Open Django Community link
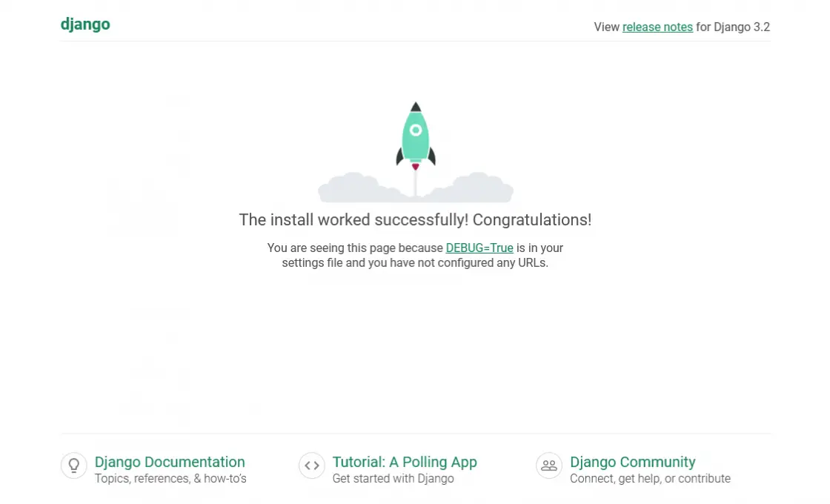This screenshot has height=504, width=830. 633,462
